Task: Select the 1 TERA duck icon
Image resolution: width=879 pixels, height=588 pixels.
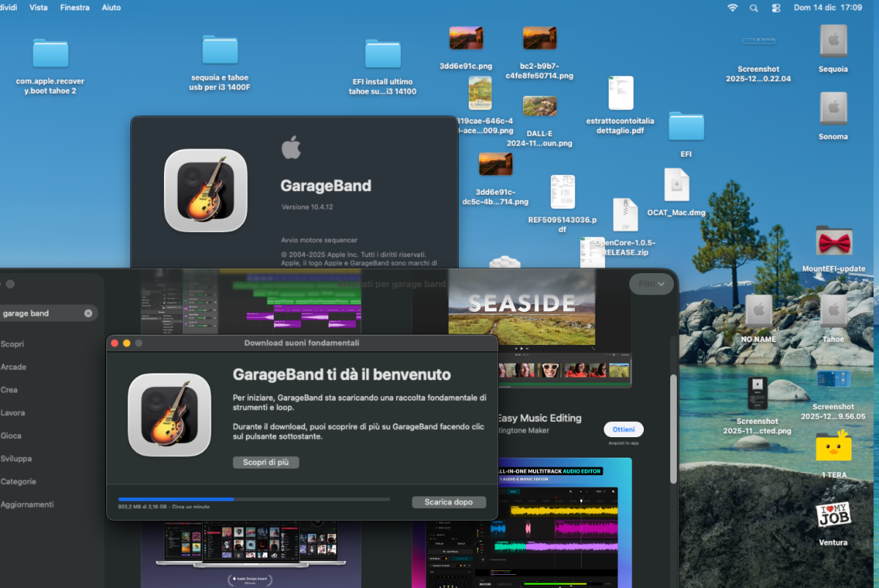Action: point(834,447)
